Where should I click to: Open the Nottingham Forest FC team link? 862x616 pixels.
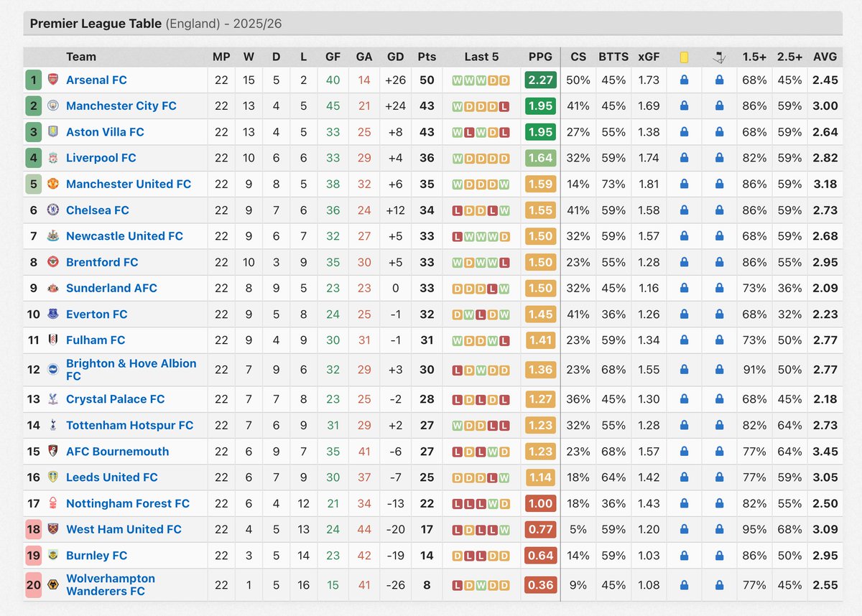(128, 503)
